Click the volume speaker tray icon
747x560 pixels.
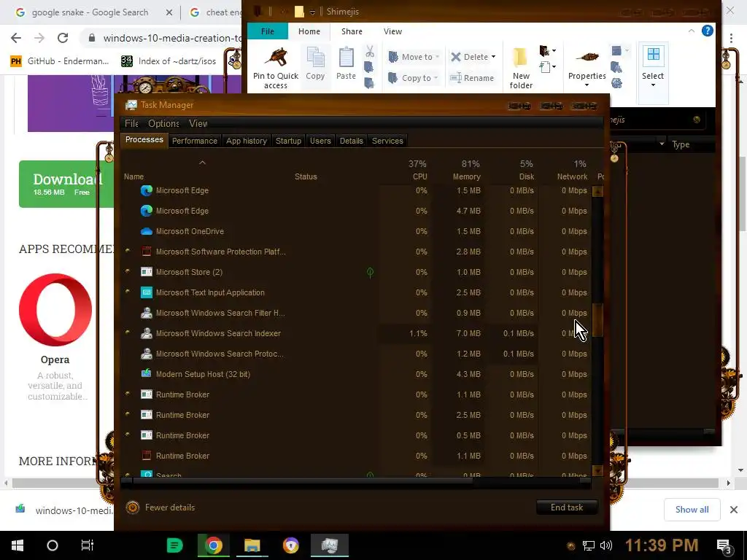coord(606,545)
